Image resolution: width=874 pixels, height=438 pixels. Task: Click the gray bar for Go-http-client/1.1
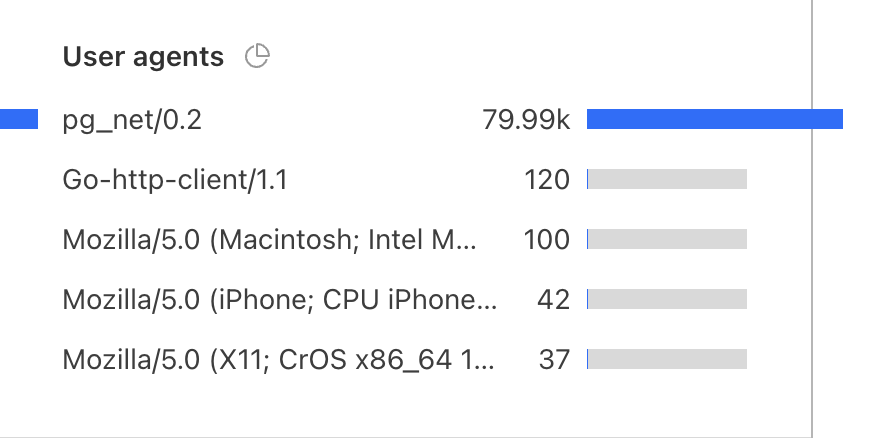667,180
